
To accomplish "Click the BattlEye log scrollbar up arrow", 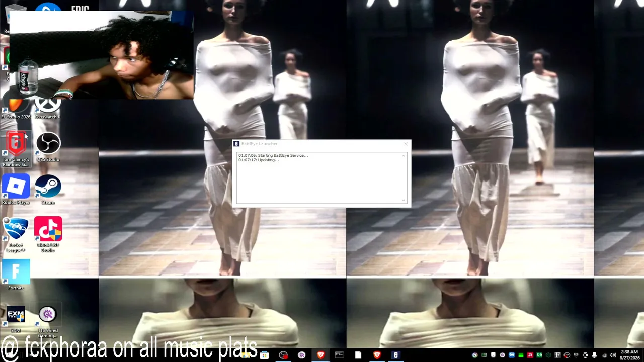I will click(404, 155).
